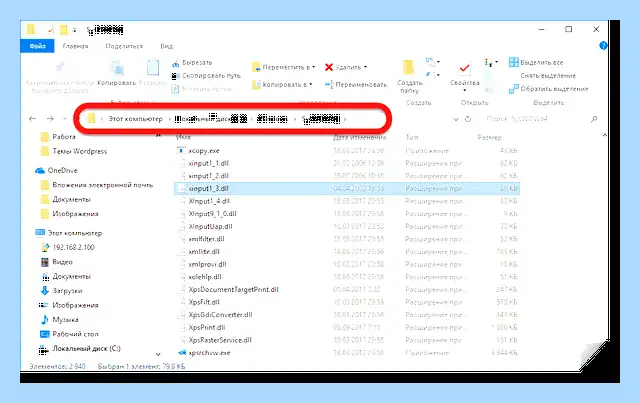Click the blue help question-mark icon
Viewport: 640px width, 403px height.
click(603, 46)
